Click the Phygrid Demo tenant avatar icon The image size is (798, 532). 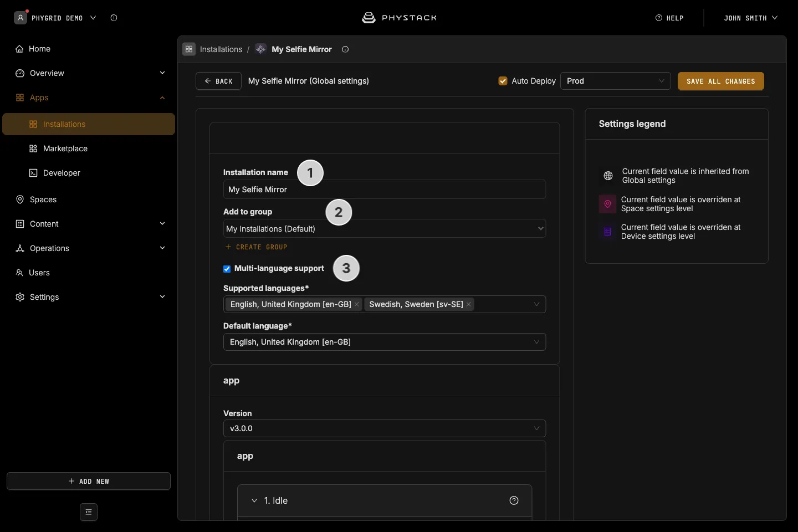point(21,18)
